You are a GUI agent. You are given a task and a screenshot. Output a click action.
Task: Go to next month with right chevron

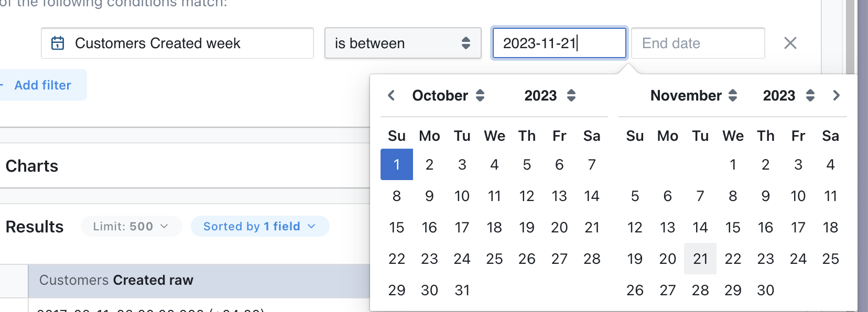click(x=836, y=95)
